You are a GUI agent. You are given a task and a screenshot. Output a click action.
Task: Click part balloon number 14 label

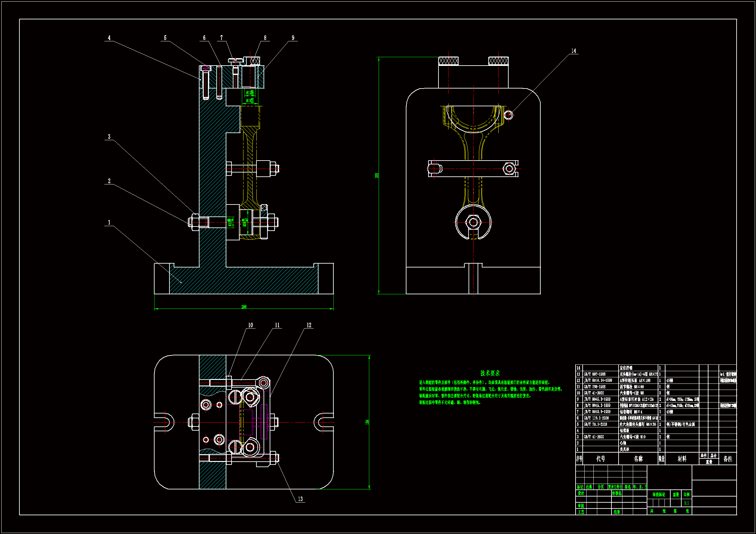(574, 51)
